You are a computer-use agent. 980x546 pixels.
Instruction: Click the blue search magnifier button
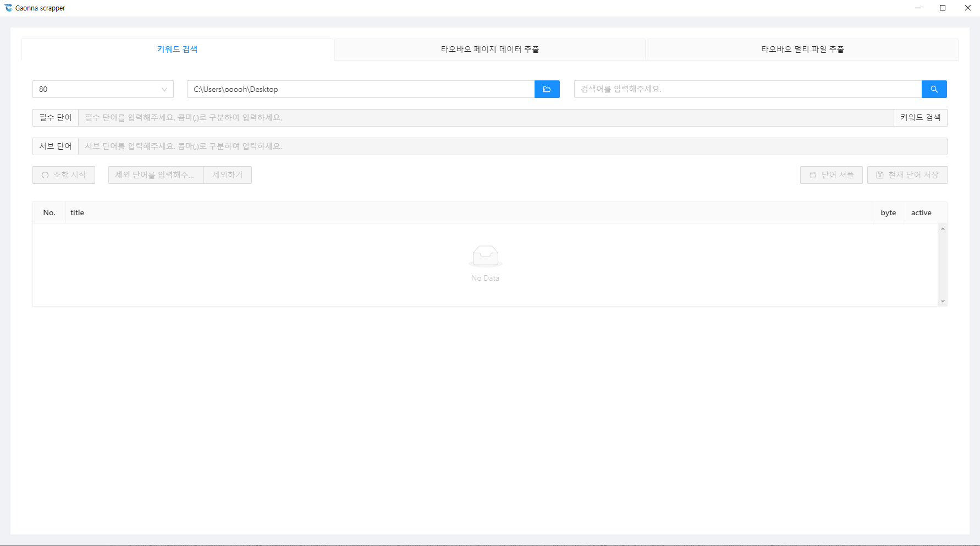point(934,89)
